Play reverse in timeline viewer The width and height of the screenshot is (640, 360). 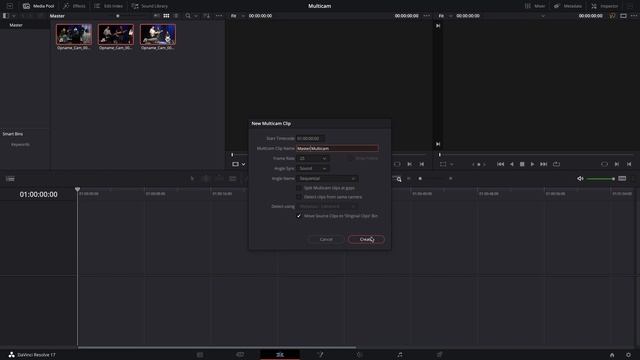pyautogui.click(x=511, y=164)
